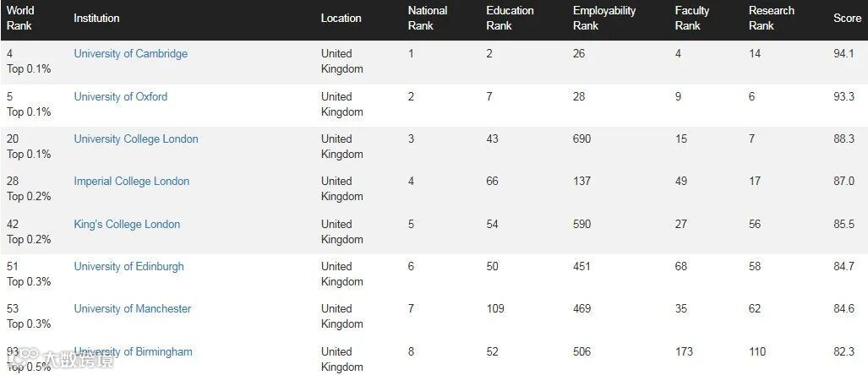Open the University of Birmingham link
This screenshot has width=868, height=375.
click(x=133, y=352)
